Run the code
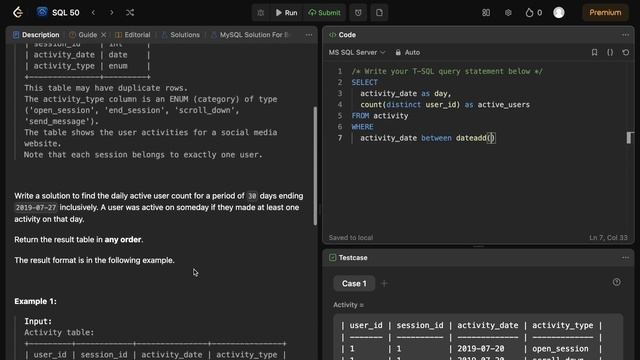 pyautogui.click(x=286, y=13)
